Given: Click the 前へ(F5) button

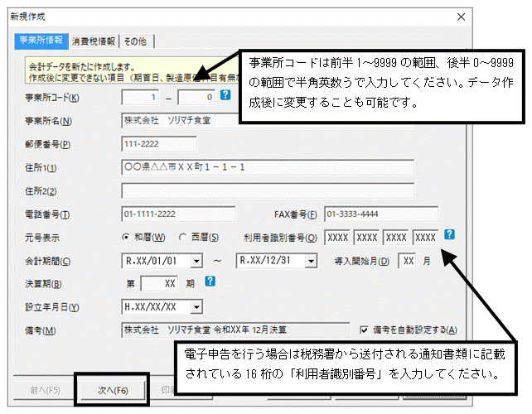Looking at the screenshot, I should pos(45,390).
